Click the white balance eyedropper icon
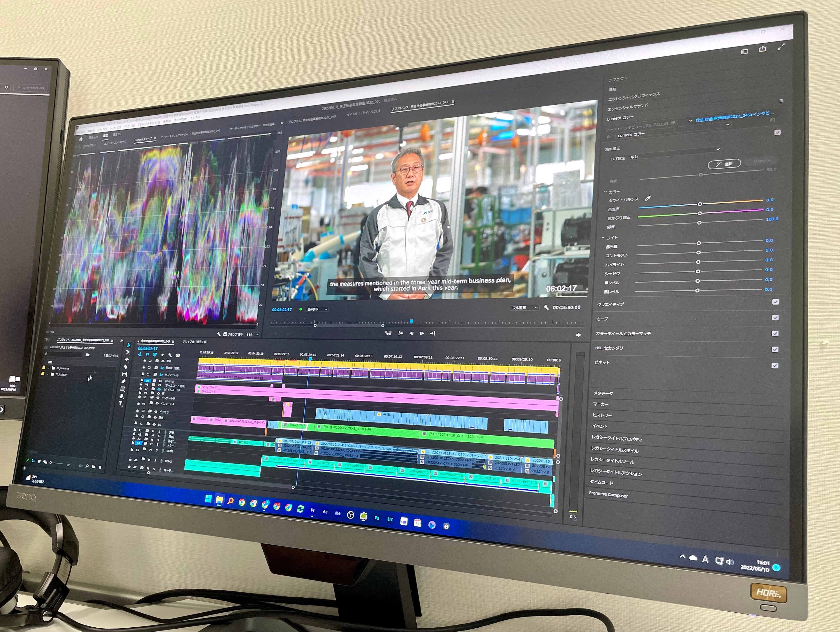Viewport: 840px width, 632px height. coord(648,198)
